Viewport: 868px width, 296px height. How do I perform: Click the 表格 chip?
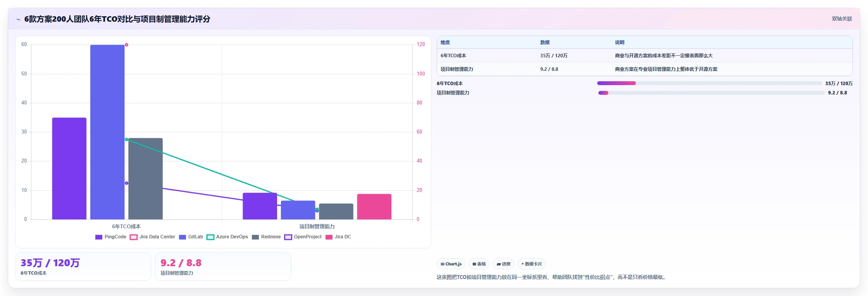coord(479,264)
